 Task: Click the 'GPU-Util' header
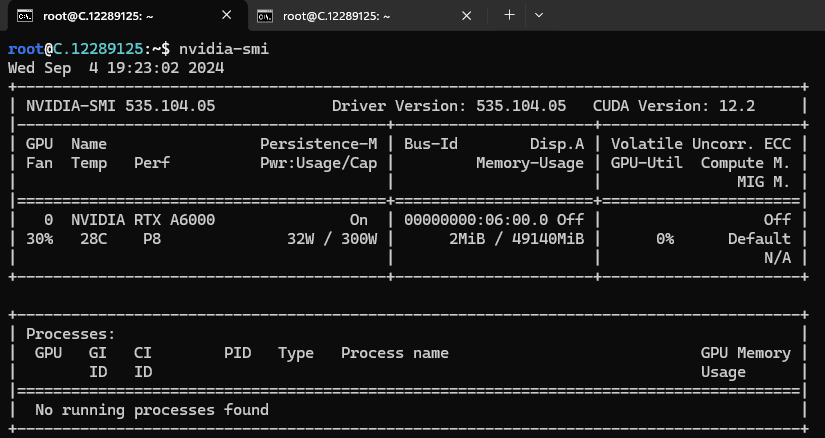647,163
